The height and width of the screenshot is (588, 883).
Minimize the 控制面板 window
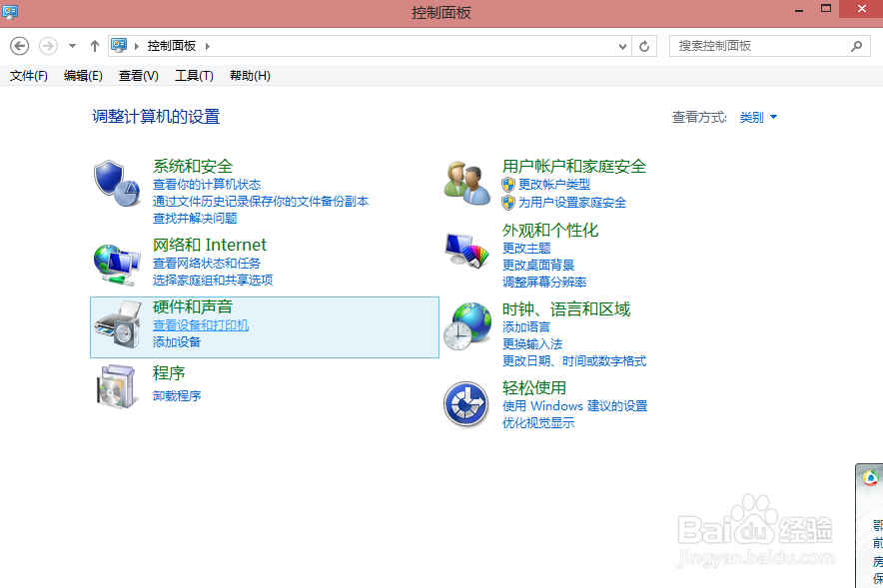[798, 10]
